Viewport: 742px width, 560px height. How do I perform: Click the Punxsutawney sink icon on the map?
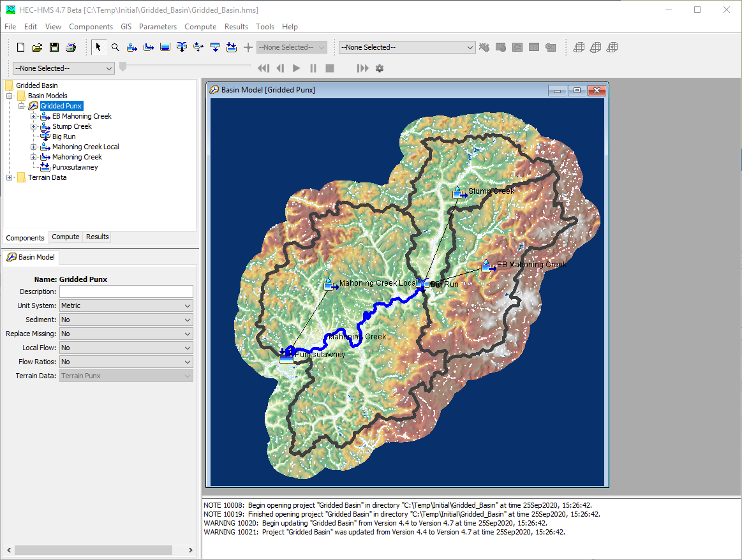pyautogui.click(x=286, y=356)
